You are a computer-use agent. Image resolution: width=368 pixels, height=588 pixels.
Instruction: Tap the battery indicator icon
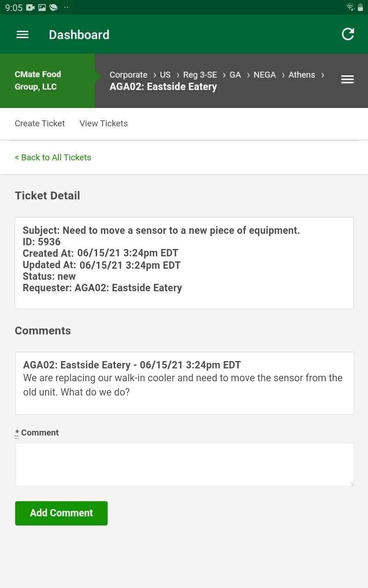(361, 7)
